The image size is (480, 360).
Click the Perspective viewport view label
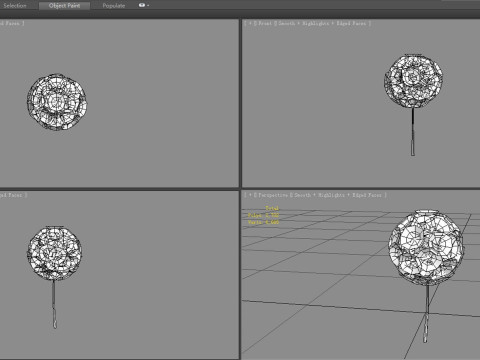point(273,195)
